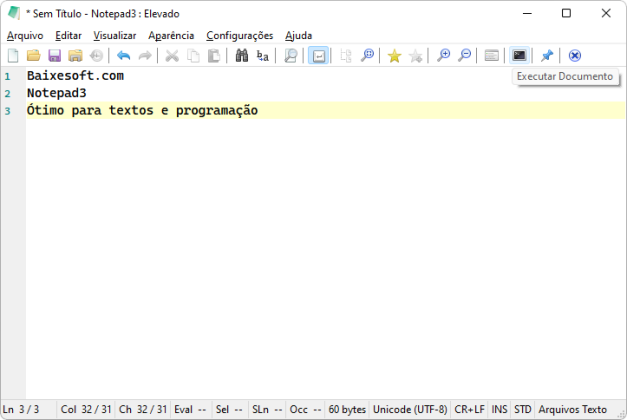Viewport: 627px width, 420px height.
Task: Click text 'Ótimo para textos e programação'
Action: point(142,110)
